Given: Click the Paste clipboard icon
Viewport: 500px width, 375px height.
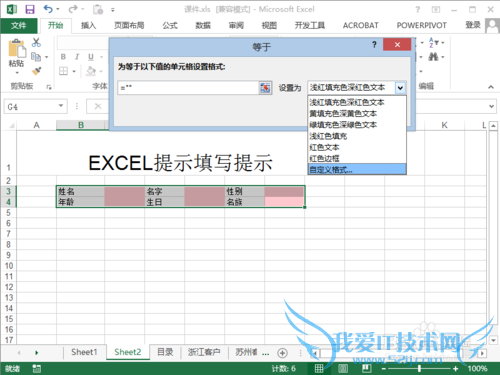Looking at the screenshot, I should pyautogui.click(x=17, y=49).
